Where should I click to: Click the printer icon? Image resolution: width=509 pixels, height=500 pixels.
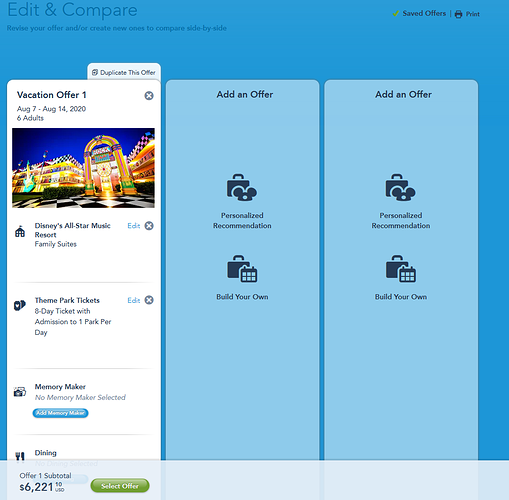pyautogui.click(x=458, y=14)
